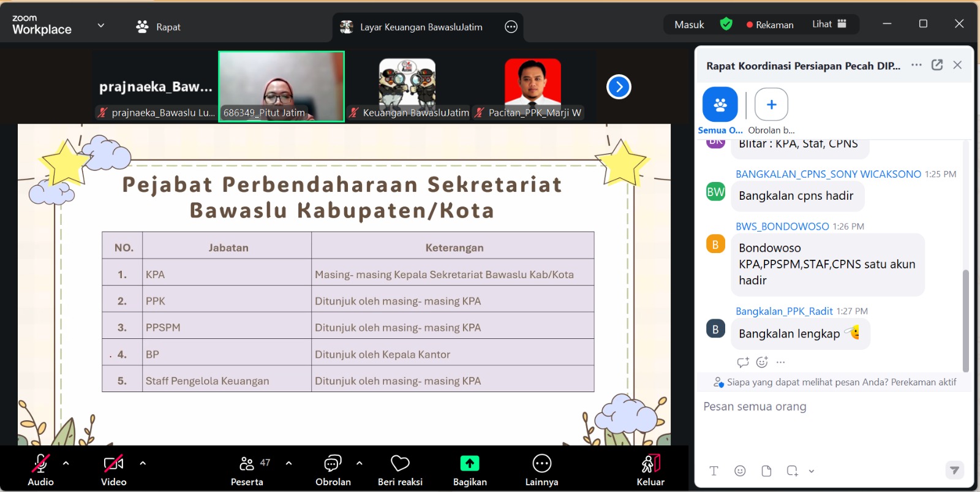This screenshot has width=980, height=492.
Task: Click the Masuk sign-in button
Action: pyautogui.click(x=689, y=25)
